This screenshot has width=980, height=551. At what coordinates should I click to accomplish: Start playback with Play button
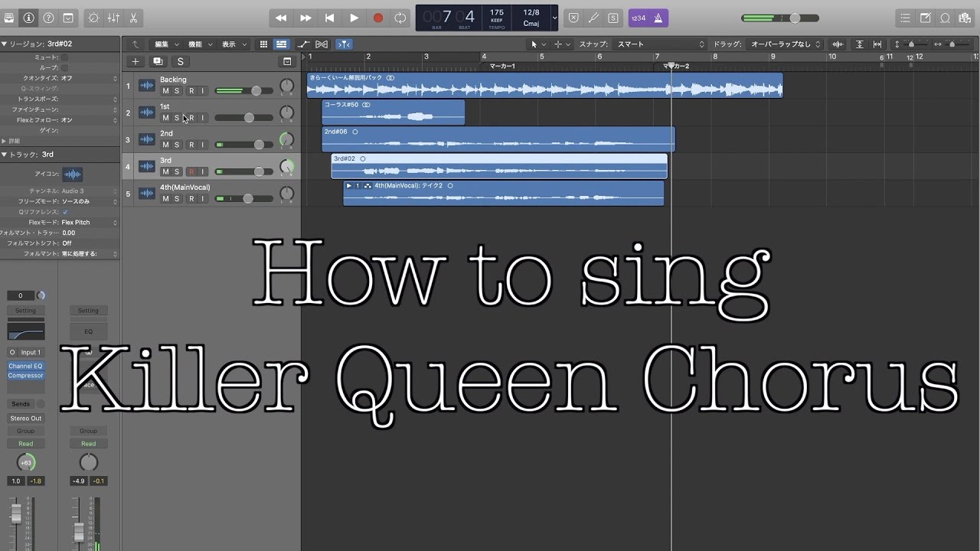[x=354, y=18]
